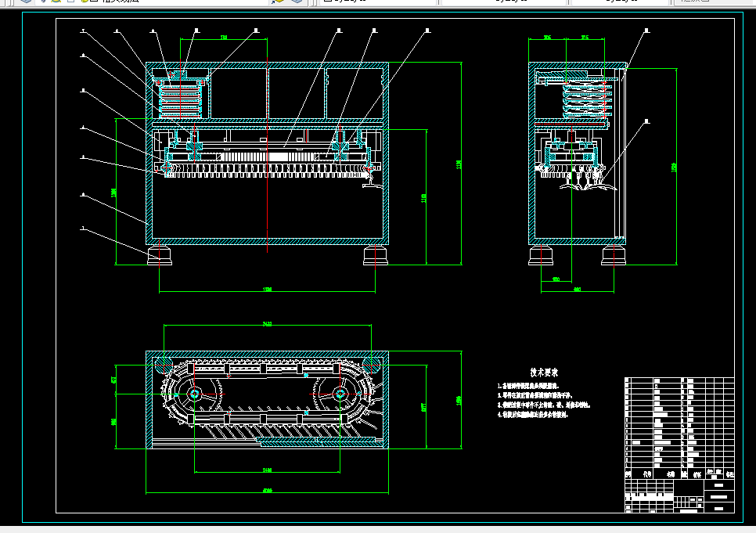Select the parts list table above title block
Screen dimensions: 756x533
[679, 428]
